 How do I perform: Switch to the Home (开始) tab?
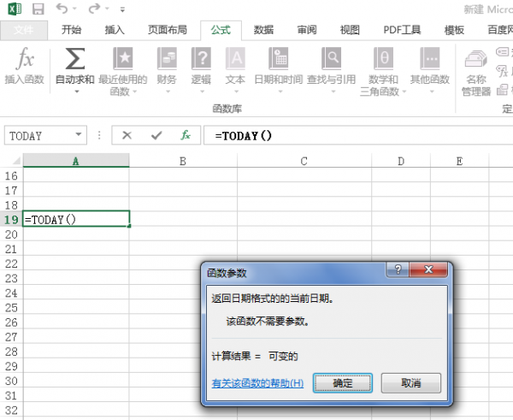tap(71, 30)
